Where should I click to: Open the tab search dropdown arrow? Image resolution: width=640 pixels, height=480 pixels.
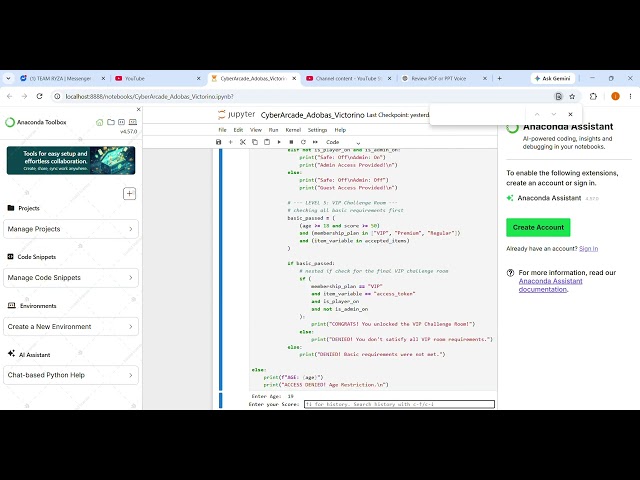(x=8, y=78)
